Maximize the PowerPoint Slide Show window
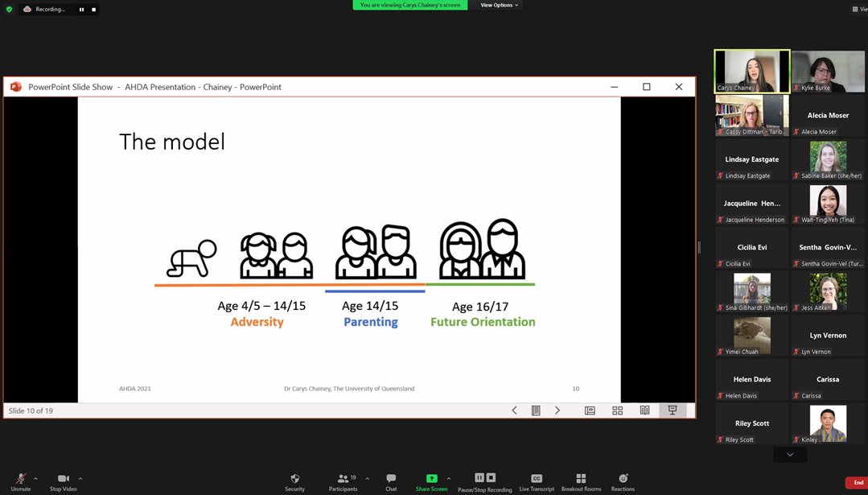868x495 pixels. tap(647, 87)
